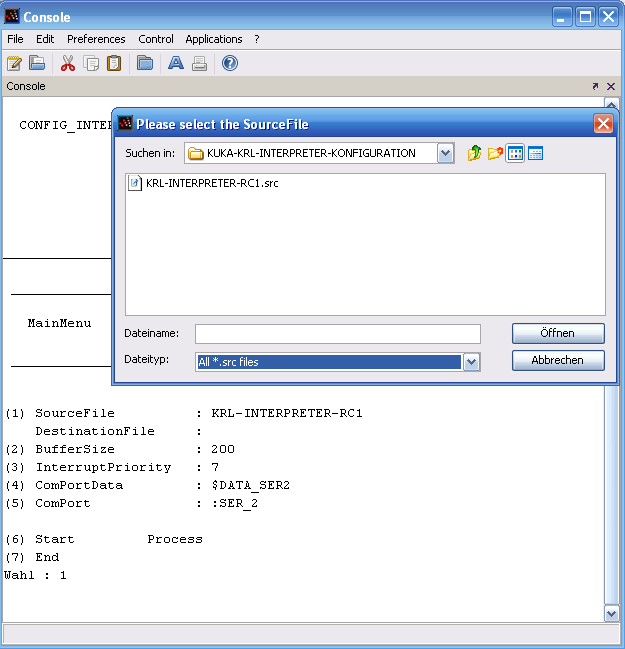Switch to list view in file dialog
The image size is (625, 649).
515,153
